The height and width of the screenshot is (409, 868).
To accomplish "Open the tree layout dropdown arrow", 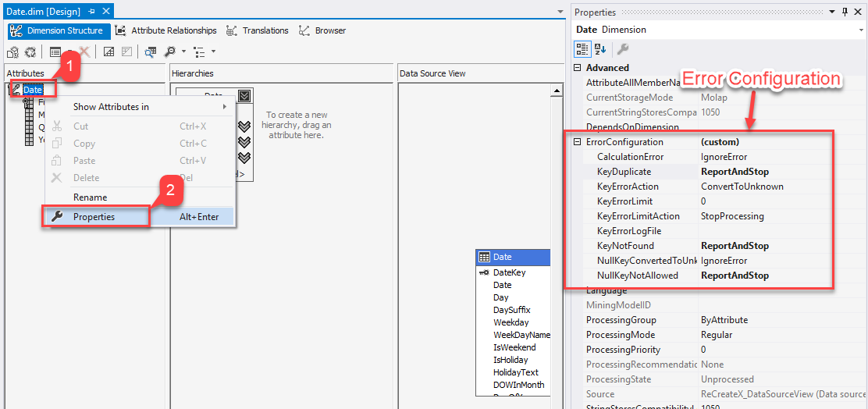I will 213,52.
